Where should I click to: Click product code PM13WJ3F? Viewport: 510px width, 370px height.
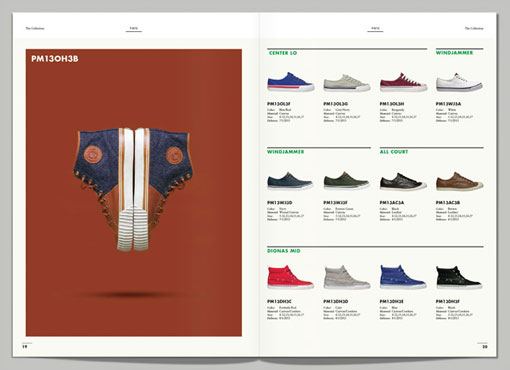[x=336, y=203]
